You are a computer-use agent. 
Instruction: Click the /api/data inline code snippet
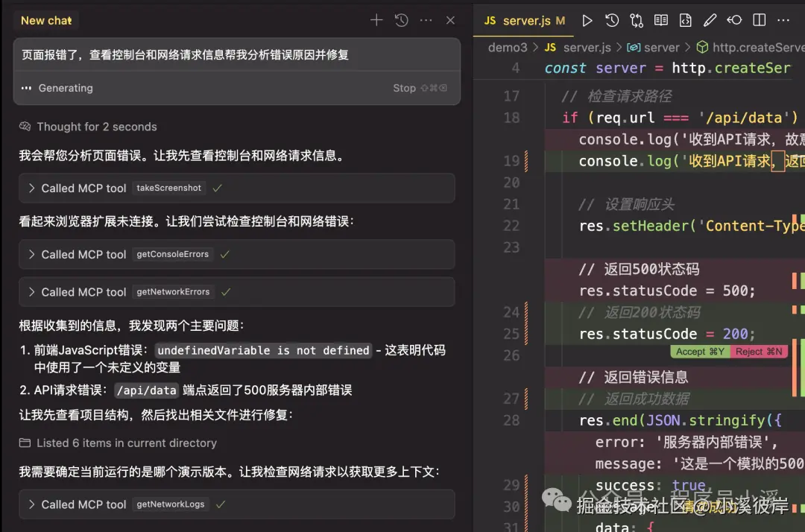click(146, 390)
